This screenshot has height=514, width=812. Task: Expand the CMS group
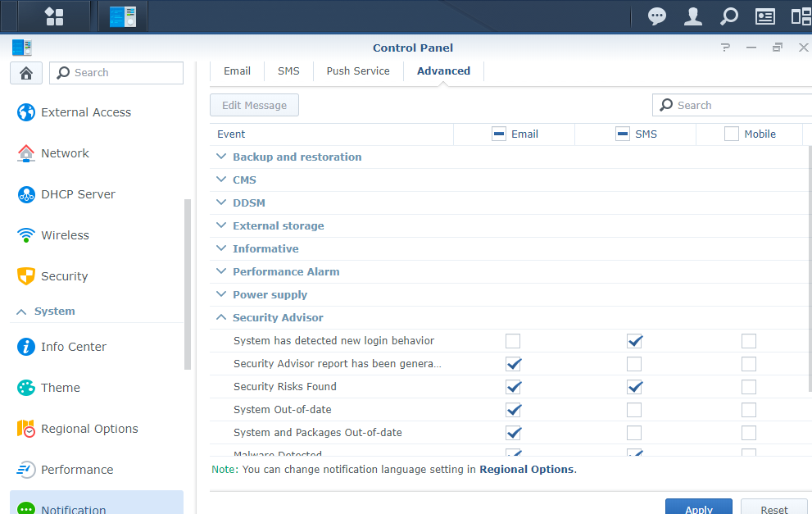[x=221, y=180]
